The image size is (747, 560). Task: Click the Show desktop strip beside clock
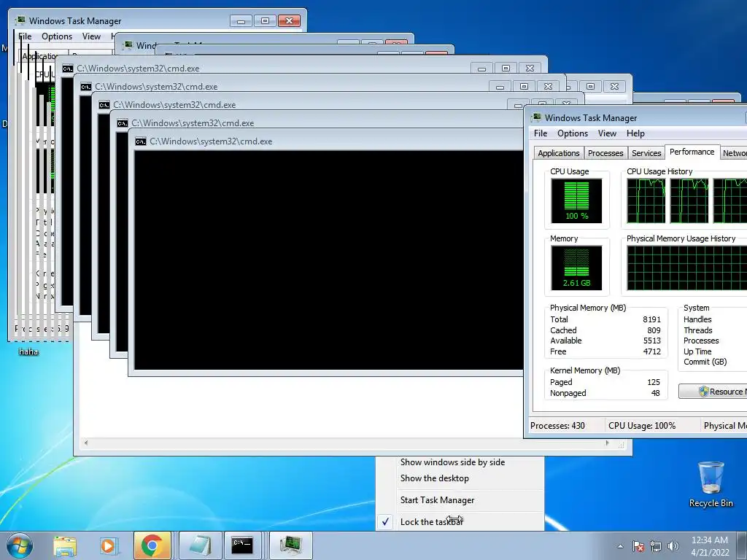coord(742,546)
